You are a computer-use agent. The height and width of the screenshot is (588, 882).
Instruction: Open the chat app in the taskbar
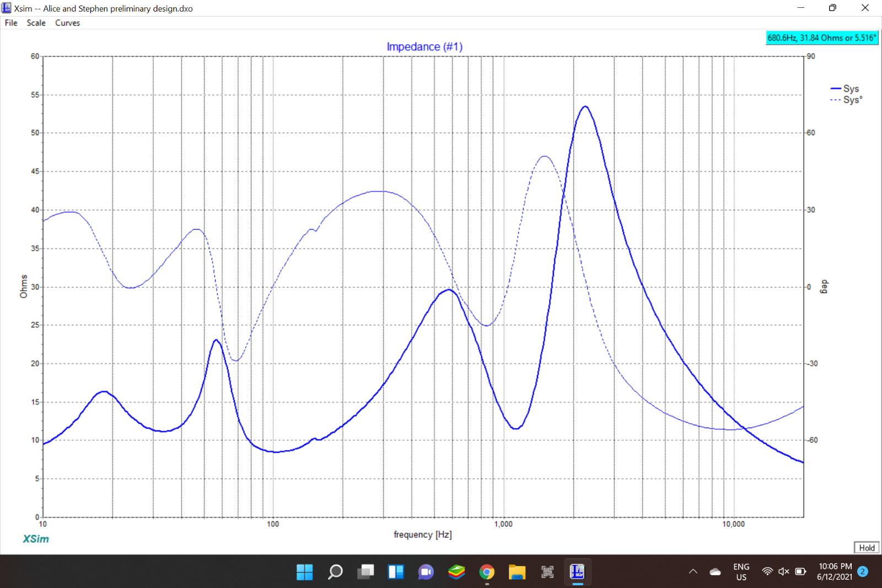(426, 572)
